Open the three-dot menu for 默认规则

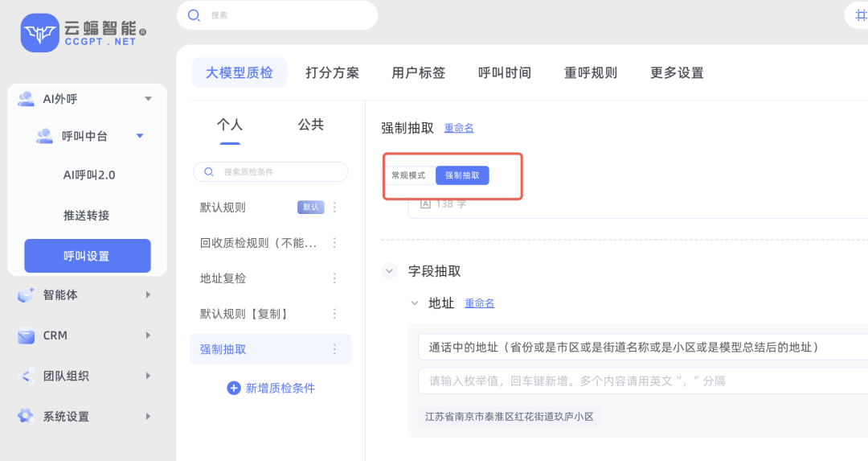[335, 208]
